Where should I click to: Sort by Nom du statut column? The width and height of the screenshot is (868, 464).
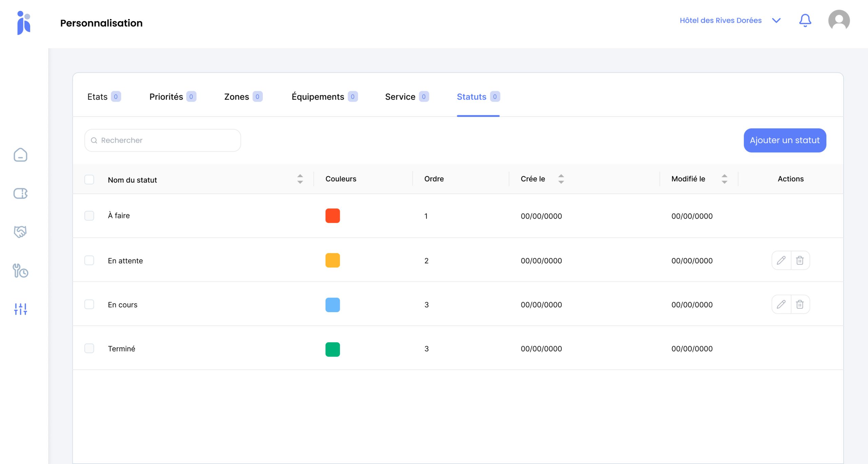(300, 179)
